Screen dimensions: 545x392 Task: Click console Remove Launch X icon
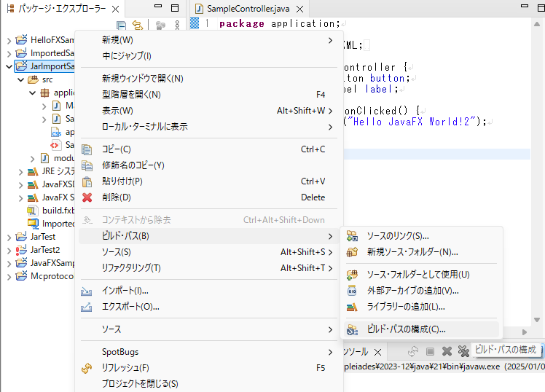(x=447, y=352)
